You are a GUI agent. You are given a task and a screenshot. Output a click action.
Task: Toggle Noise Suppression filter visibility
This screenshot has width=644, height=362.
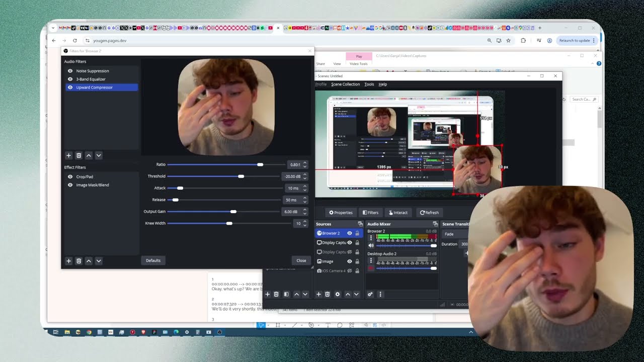point(70,71)
